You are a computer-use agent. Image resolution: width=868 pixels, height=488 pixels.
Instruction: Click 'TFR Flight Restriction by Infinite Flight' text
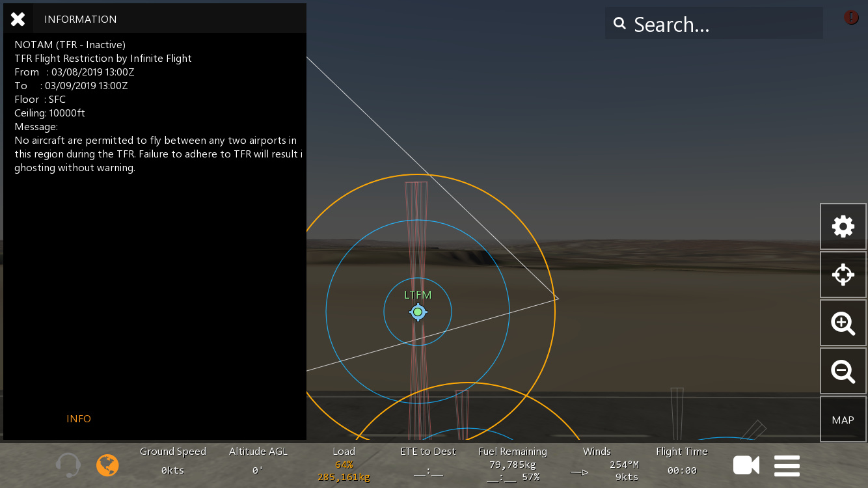point(103,59)
